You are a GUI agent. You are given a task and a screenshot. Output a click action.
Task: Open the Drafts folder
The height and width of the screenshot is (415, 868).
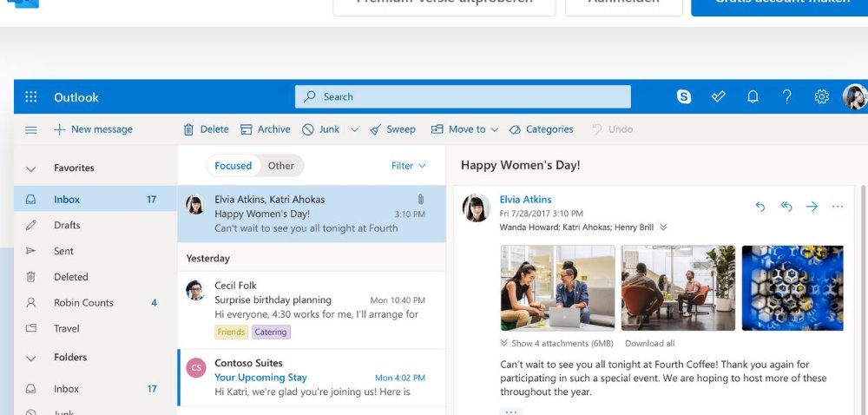[67, 225]
